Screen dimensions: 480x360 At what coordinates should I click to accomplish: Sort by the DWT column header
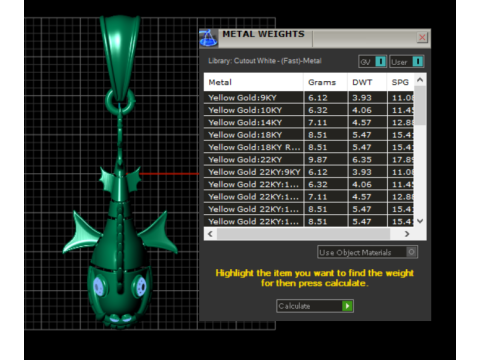(367, 82)
